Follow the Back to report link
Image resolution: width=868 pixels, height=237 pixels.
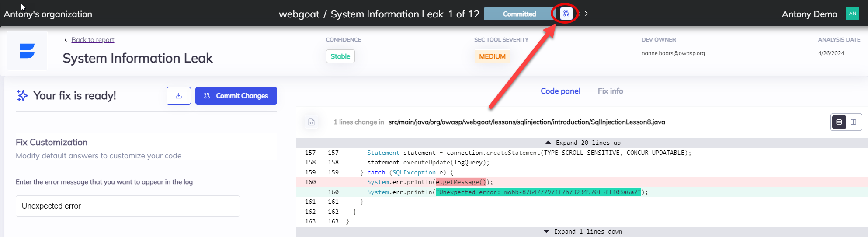coord(93,40)
